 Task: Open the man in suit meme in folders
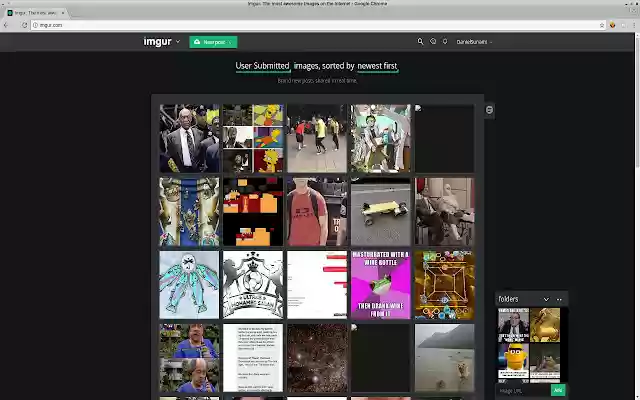click(x=513, y=325)
